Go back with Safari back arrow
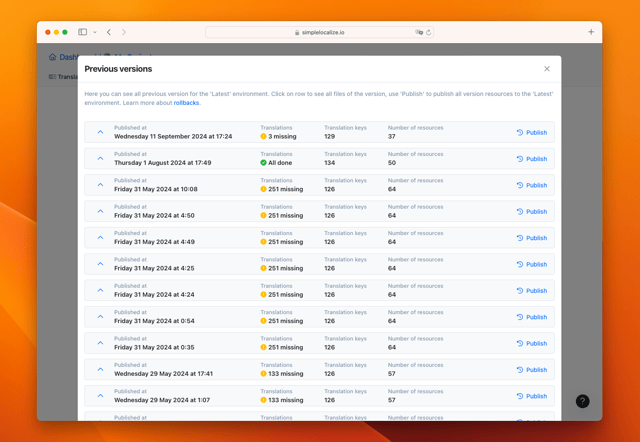This screenshot has width=640, height=442. 109,32
